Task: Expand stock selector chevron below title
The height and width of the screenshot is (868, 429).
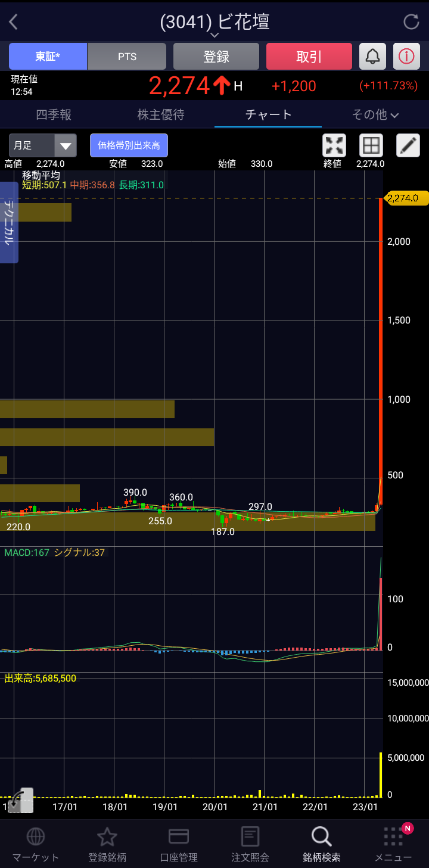Action: pos(215,35)
